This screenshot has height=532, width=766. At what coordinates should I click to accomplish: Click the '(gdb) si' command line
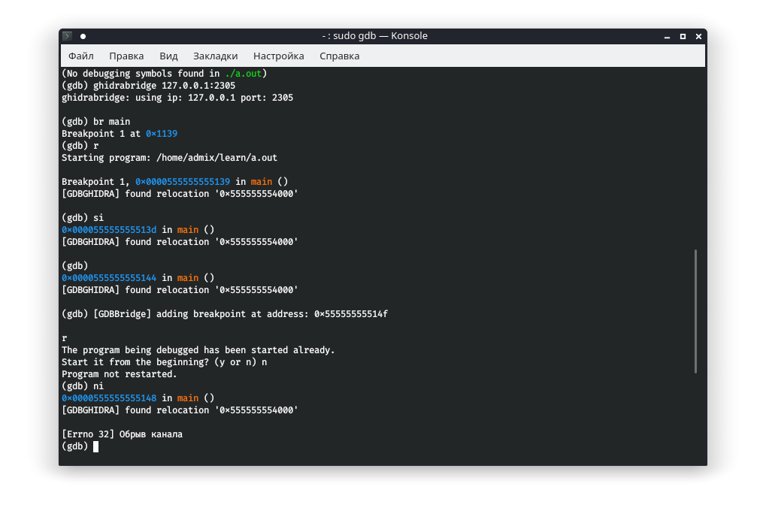click(83, 218)
